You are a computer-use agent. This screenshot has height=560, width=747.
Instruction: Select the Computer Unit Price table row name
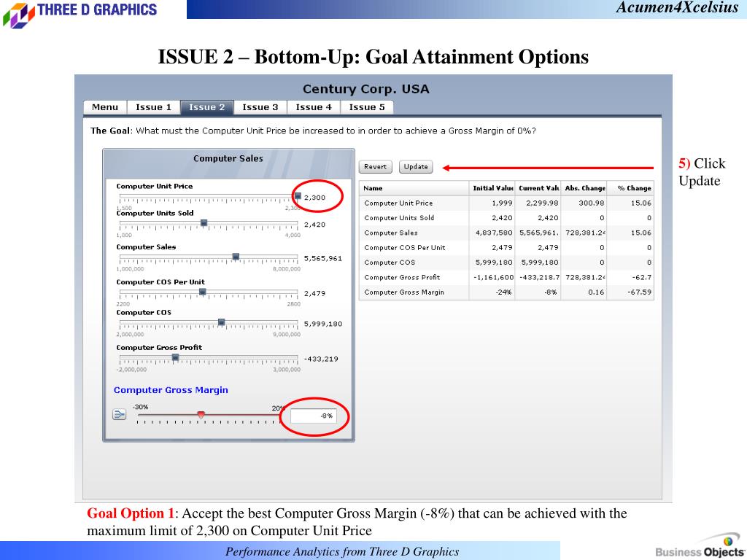pyautogui.click(x=398, y=203)
